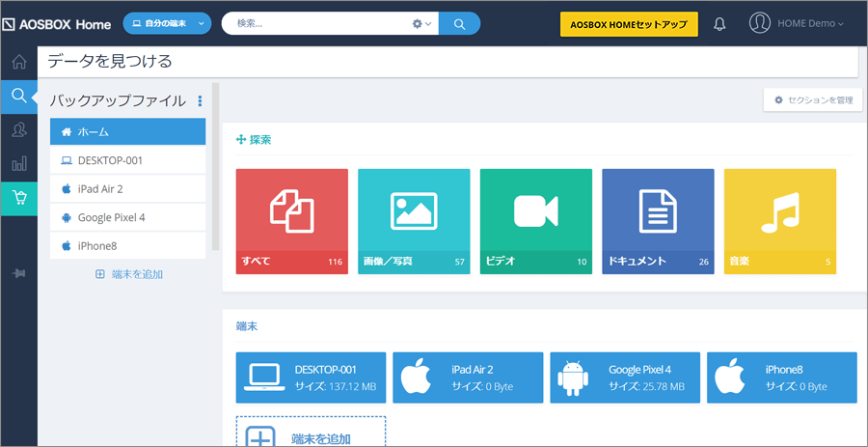868x447 pixels.
Task: Open the iPhone8 device card
Action: click(x=781, y=377)
